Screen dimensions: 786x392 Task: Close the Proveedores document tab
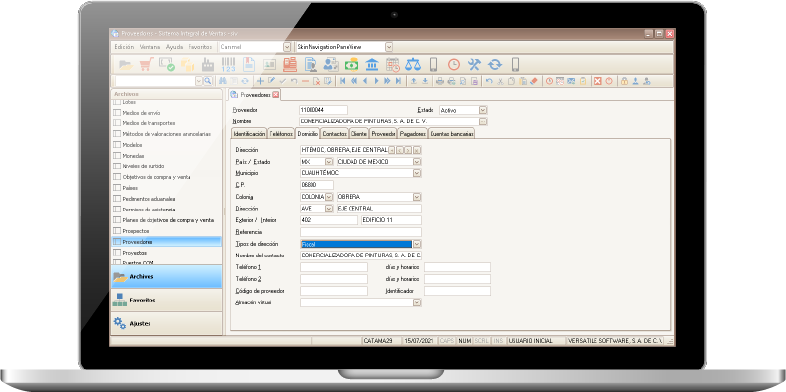(x=275, y=94)
